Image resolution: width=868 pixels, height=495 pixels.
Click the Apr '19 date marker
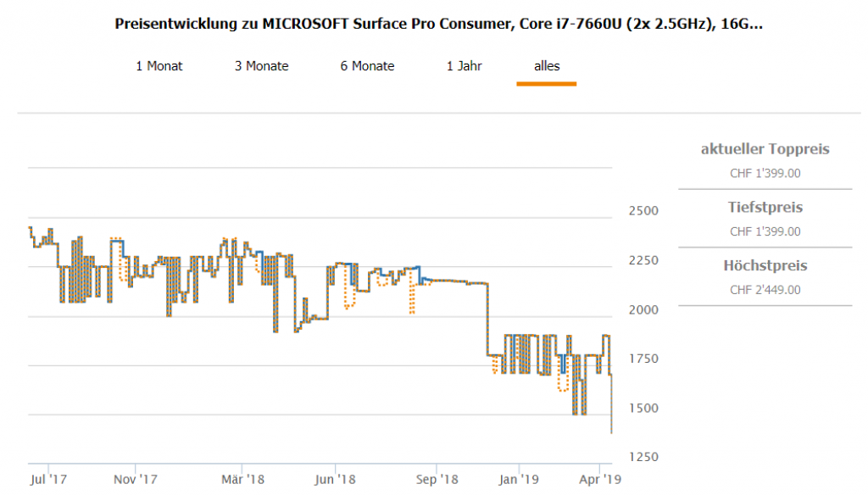pos(599,480)
